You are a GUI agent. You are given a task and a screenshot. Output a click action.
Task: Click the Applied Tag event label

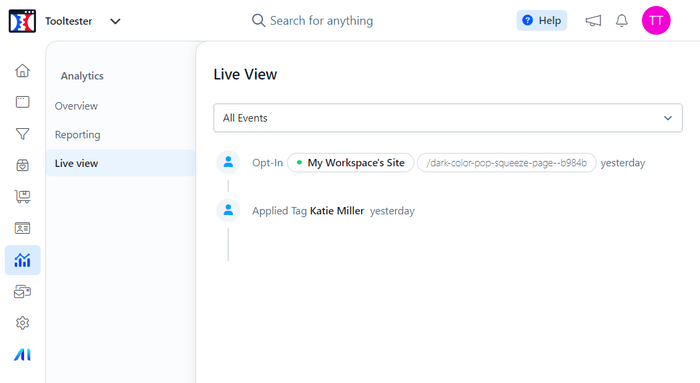(279, 211)
